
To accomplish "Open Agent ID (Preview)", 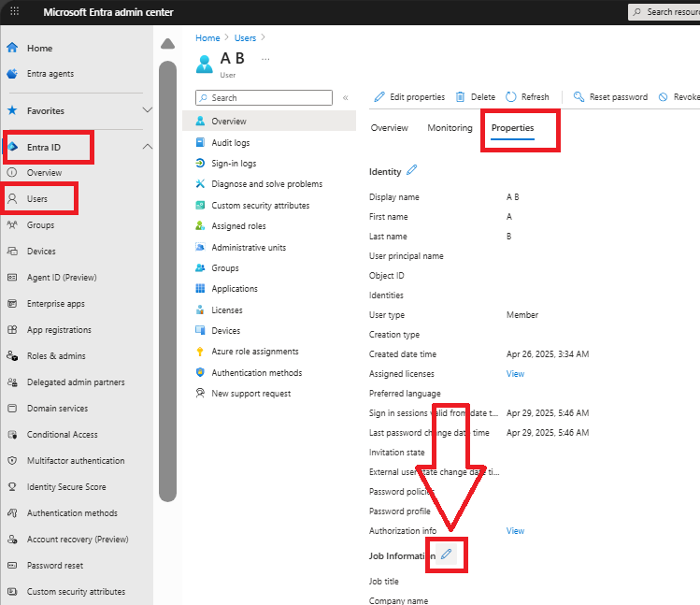I will click(x=62, y=278).
